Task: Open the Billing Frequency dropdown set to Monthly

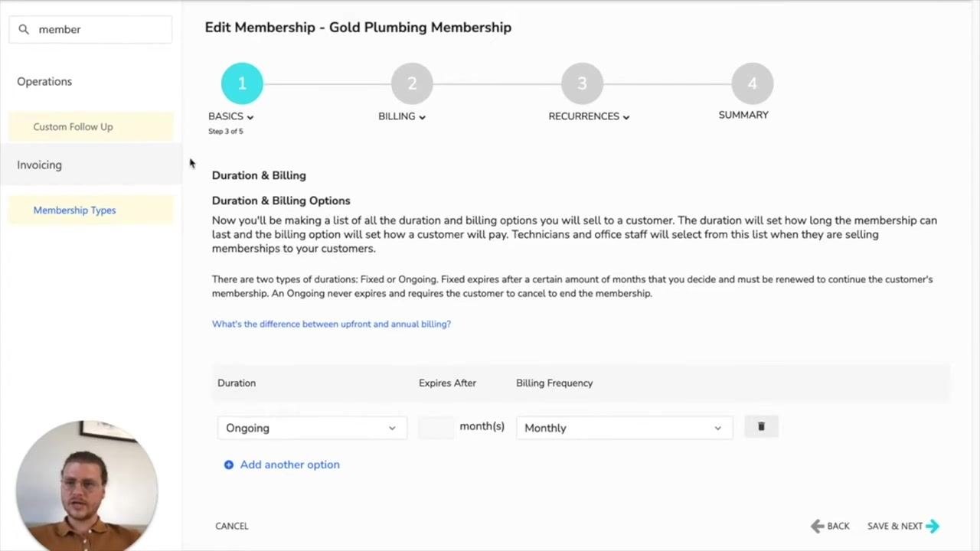Action: point(624,428)
